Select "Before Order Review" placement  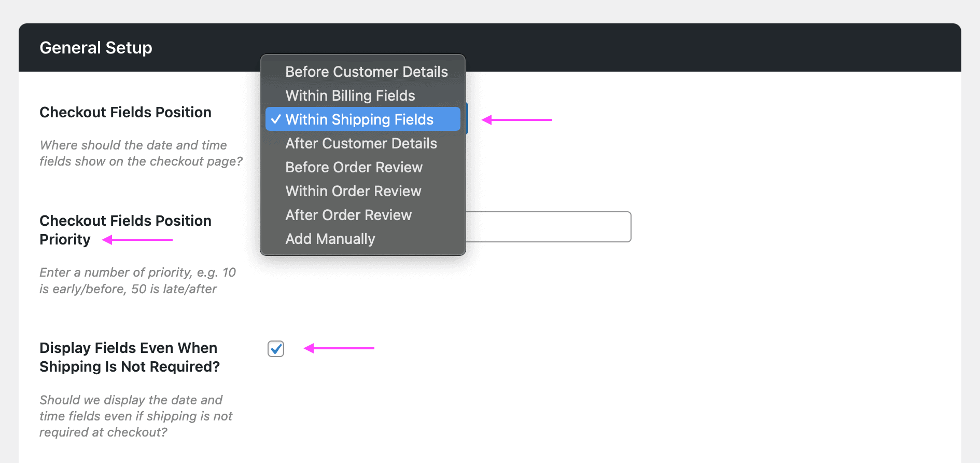[354, 167]
